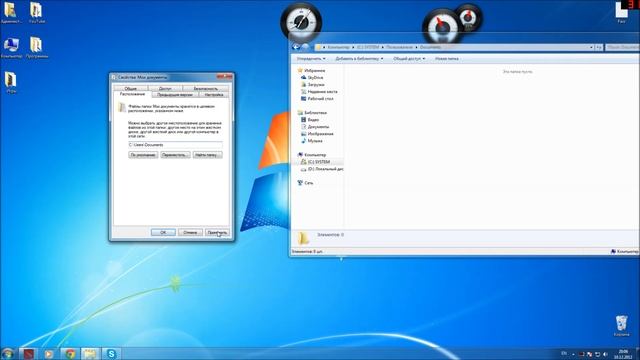
Task: Select (D:) Локальный диск in sidebar
Action: click(x=326, y=169)
